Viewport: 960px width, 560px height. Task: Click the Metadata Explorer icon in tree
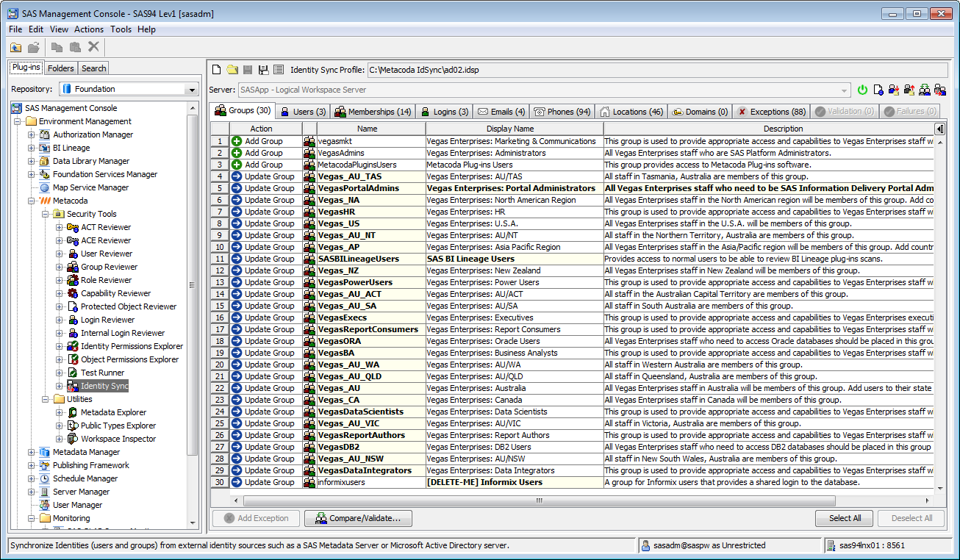click(73, 412)
